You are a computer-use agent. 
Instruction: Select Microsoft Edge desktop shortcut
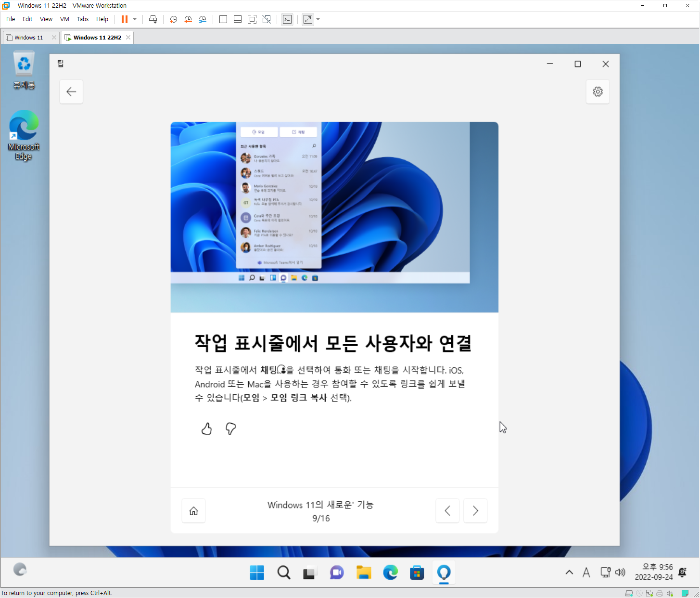(x=24, y=135)
